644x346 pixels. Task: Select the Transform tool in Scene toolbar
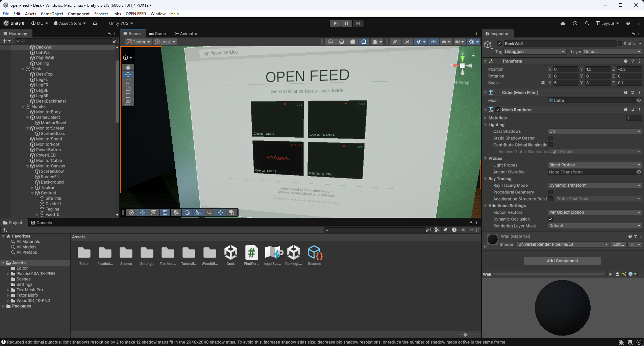[128, 103]
